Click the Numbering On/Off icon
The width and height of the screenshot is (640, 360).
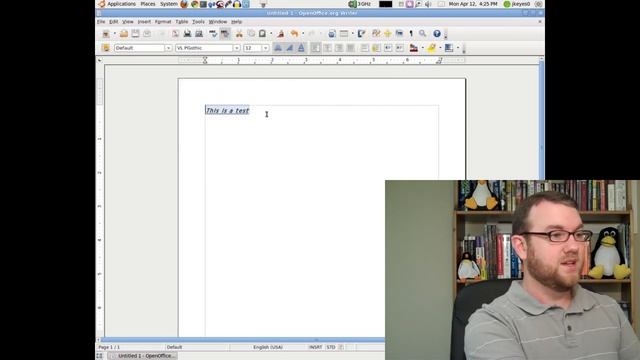(364, 48)
